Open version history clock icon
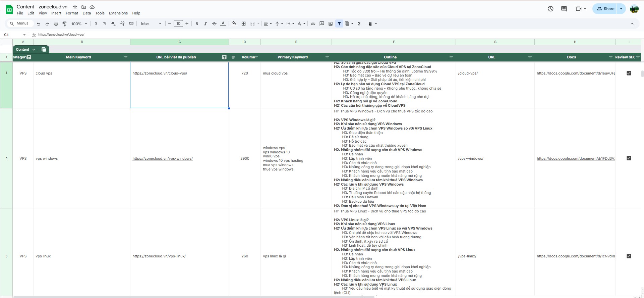644x298 pixels. (550, 9)
